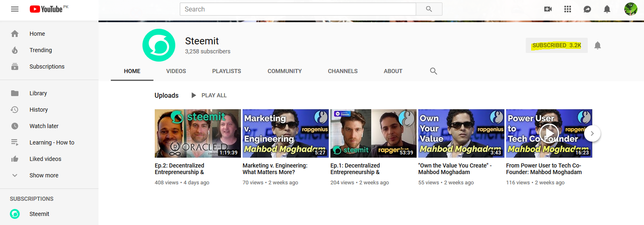Open the account avatar menu
The width and height of the screenshot is (644, 225).
click(x=631, y=9)
